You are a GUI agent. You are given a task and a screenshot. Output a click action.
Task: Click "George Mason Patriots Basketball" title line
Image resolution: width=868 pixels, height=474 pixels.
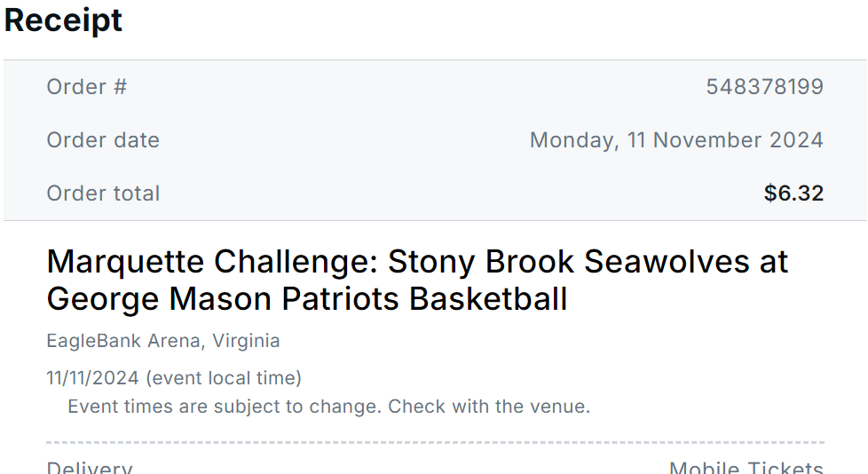point(306,299)
